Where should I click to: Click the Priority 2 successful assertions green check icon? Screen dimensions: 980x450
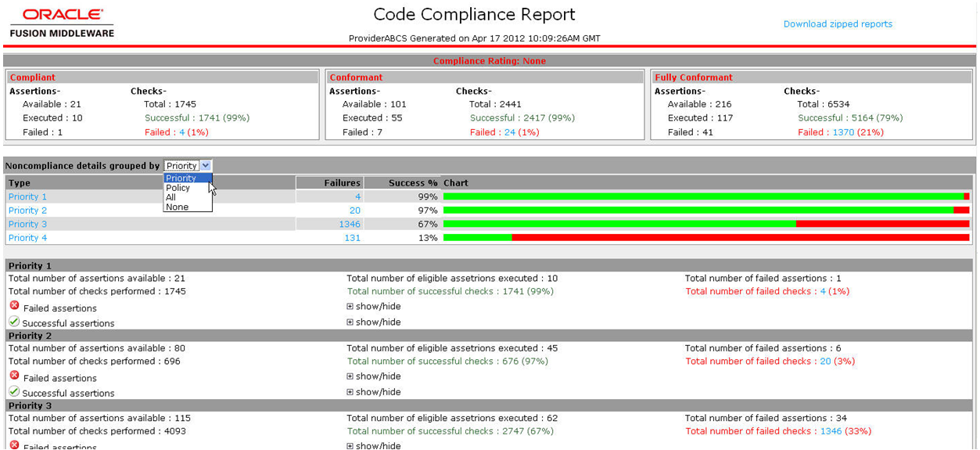coord(14,391)
